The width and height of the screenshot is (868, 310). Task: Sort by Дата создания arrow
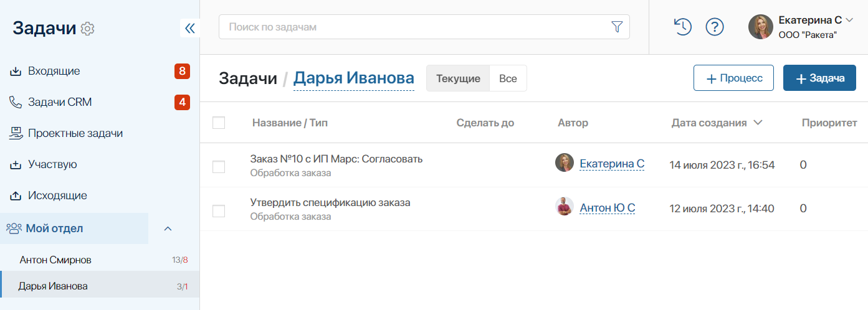pos(758,123)
